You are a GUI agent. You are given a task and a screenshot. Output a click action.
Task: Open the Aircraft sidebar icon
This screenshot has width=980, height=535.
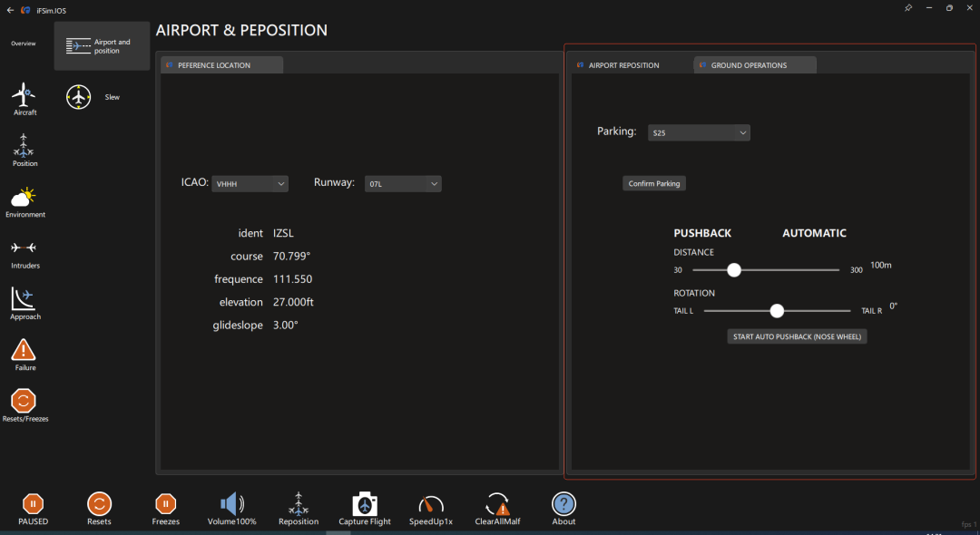click(x=24, y=95)
